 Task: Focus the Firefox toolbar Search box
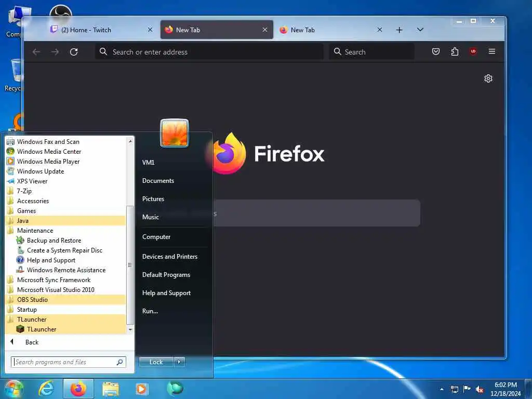coord(371,52)
